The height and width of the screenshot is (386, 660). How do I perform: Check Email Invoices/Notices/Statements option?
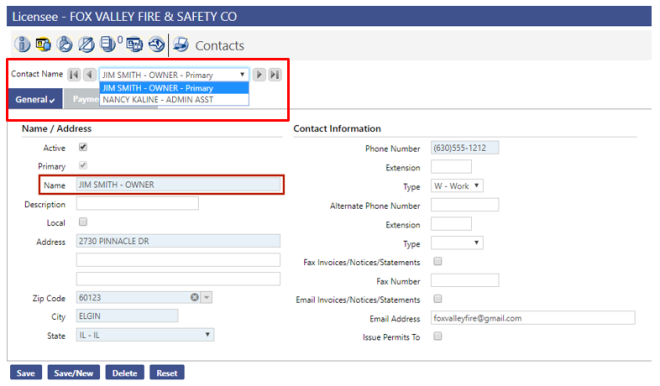pyautogui.click(x=438, y=299)
